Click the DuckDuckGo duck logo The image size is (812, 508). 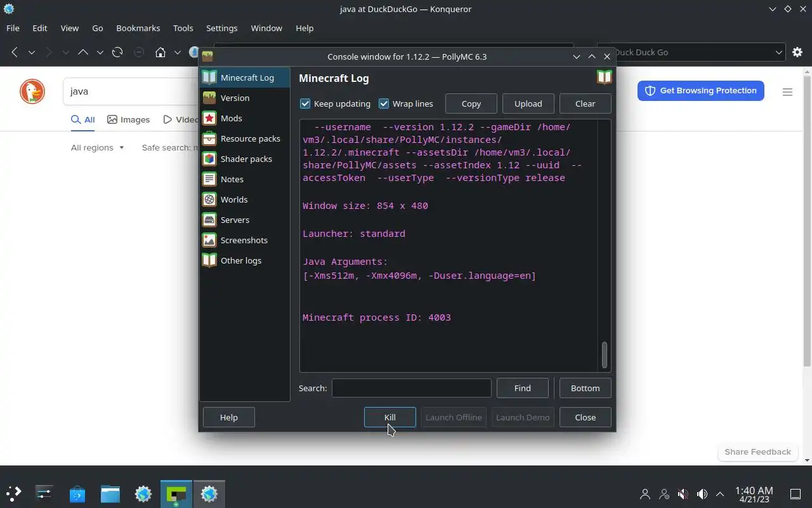32,91
